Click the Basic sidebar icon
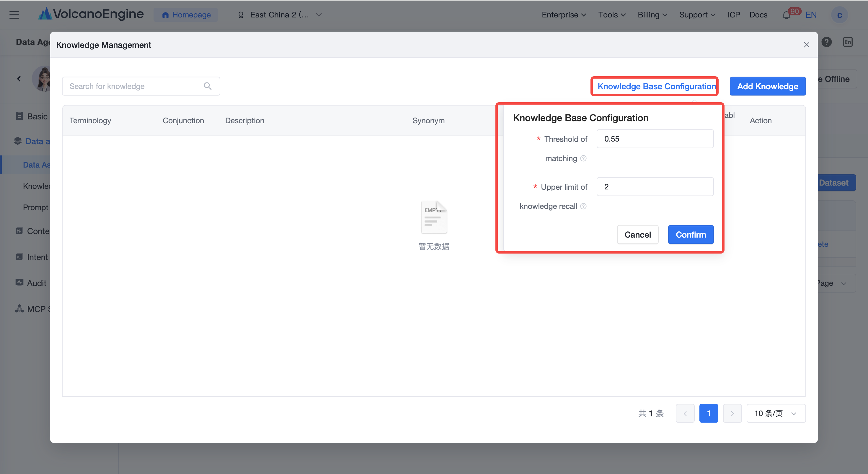Image resolution: width=868 pixels, height=474 pixels. pos(19,116)
